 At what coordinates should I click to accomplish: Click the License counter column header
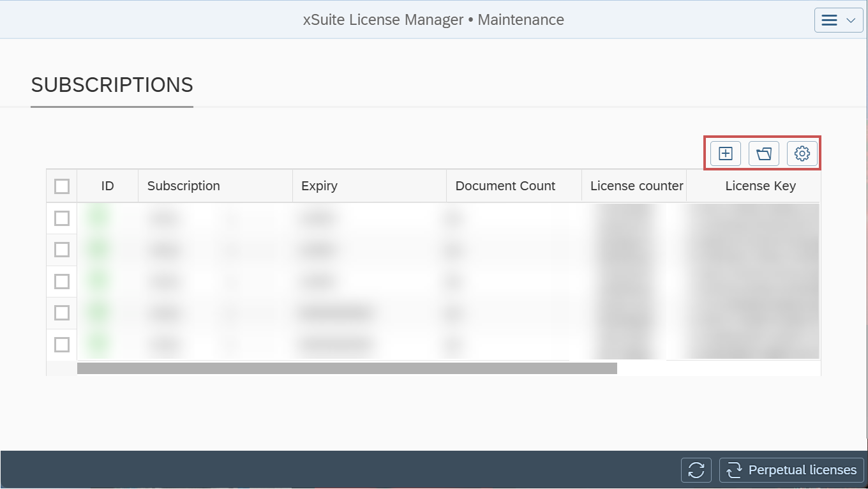click(635, 186)
